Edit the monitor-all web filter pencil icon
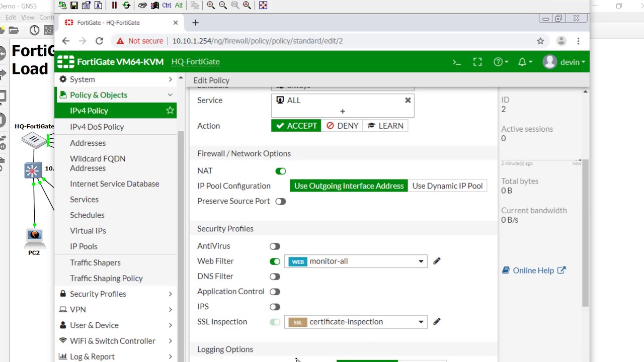The image size is (644, 362). (437, 261)
